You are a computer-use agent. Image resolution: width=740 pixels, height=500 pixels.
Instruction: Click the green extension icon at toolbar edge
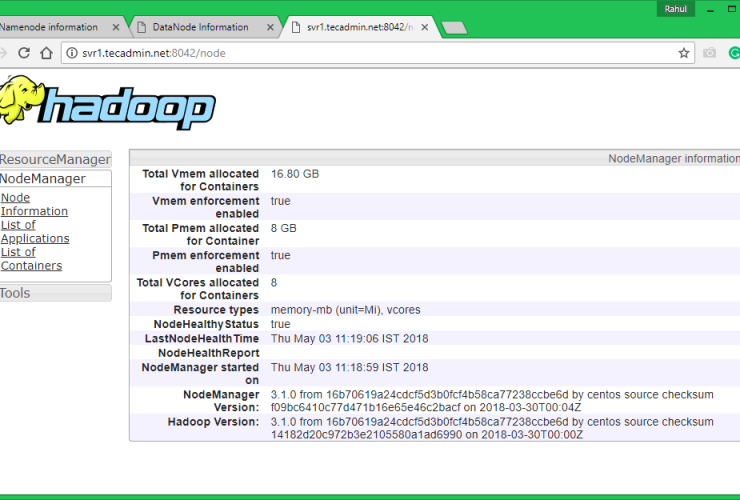click(734, 53)
